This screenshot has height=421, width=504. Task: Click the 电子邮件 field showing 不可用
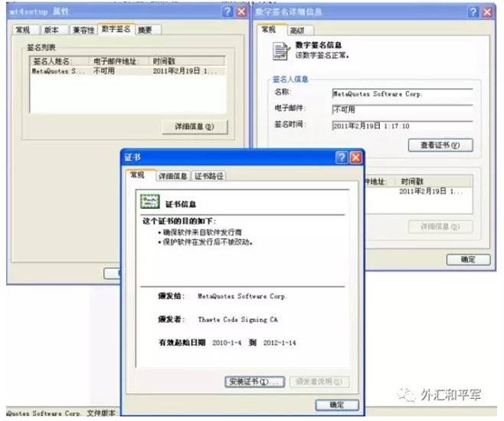click(x=402, y=109)
